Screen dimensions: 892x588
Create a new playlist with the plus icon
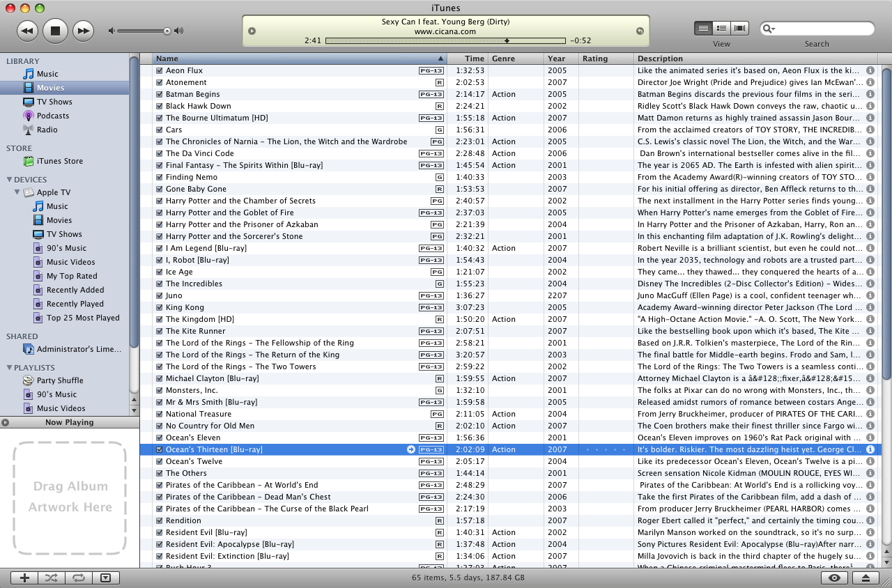tap(24, 578)
